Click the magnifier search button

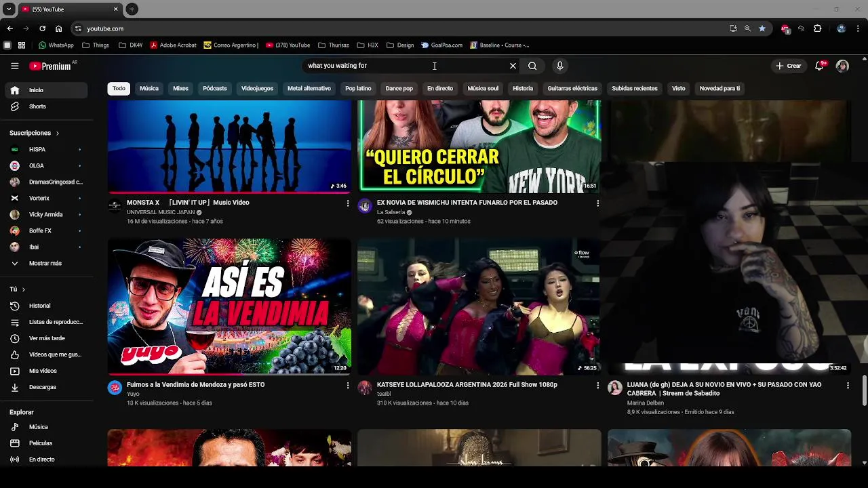click(532, 66)
